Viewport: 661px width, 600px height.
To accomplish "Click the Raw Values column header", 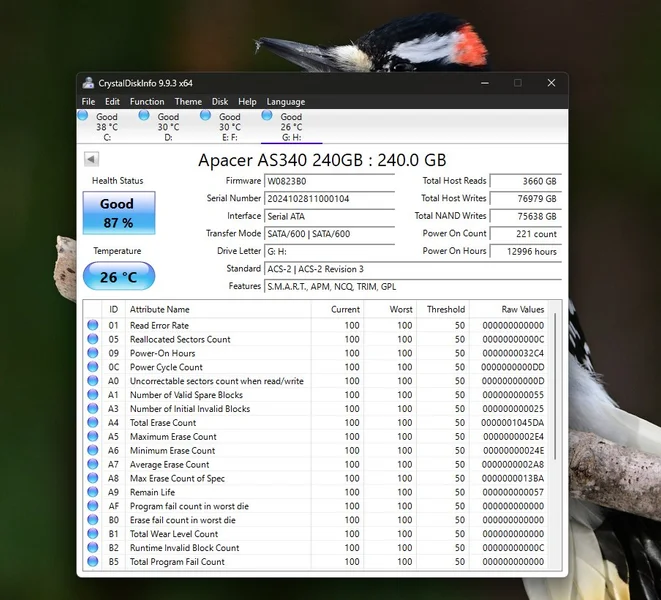I will 508,309.
